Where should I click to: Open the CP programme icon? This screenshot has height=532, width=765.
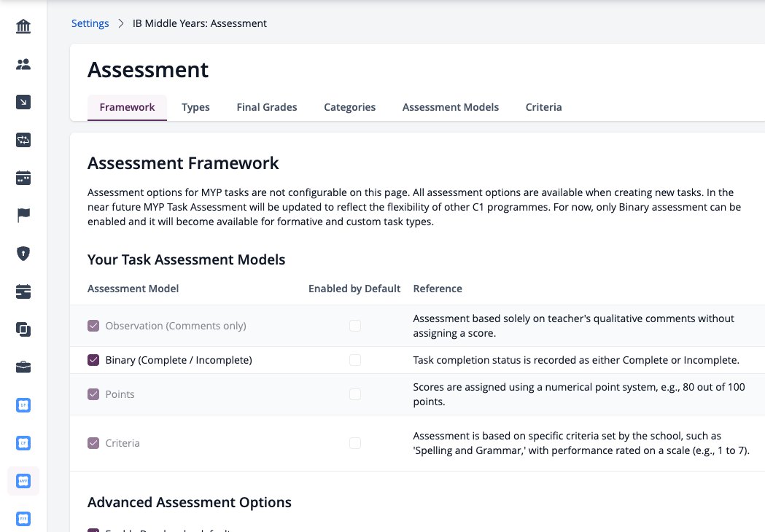click(23, 443)
